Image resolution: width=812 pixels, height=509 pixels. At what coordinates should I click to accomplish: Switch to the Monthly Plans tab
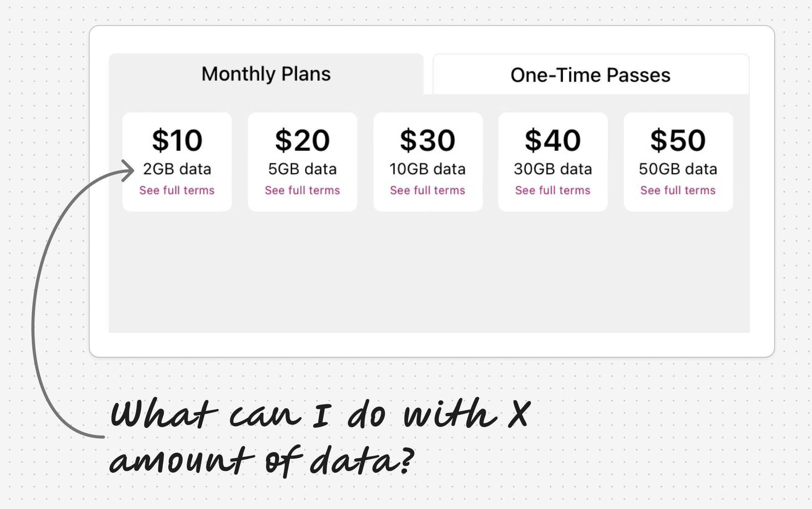[266, 74]
